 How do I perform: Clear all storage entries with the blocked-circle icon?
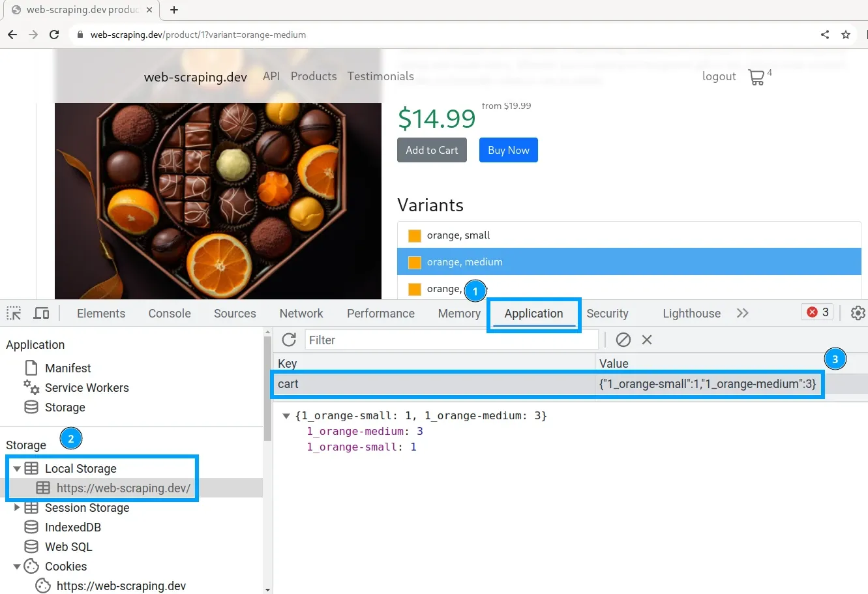coord(623,340)
